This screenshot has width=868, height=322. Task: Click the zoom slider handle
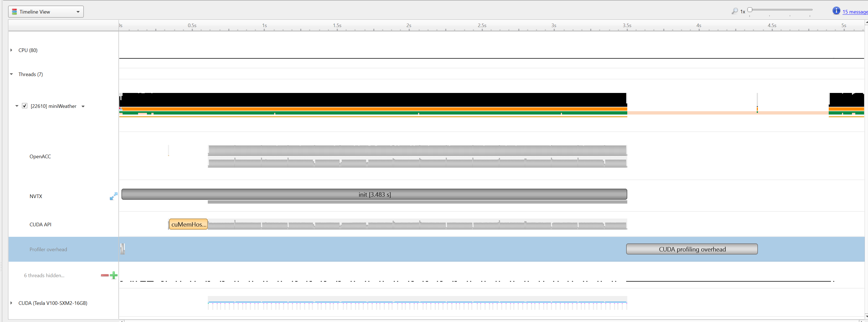click(750, 10)
